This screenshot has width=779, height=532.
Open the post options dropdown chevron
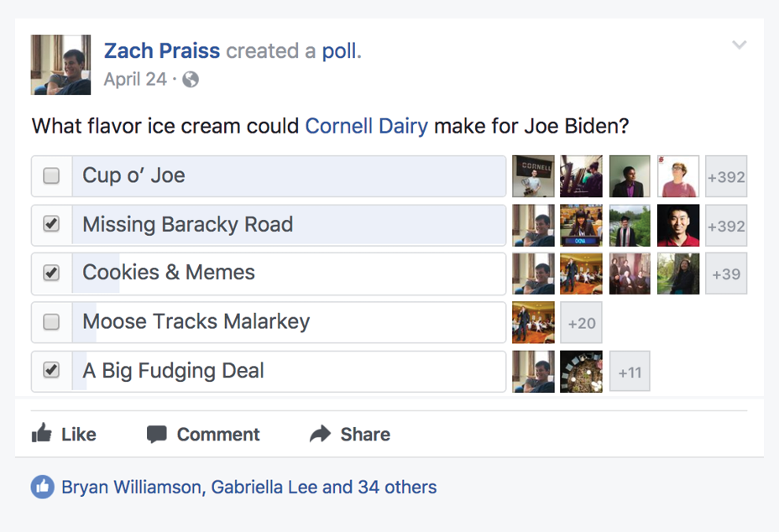(x=739, y=45)
